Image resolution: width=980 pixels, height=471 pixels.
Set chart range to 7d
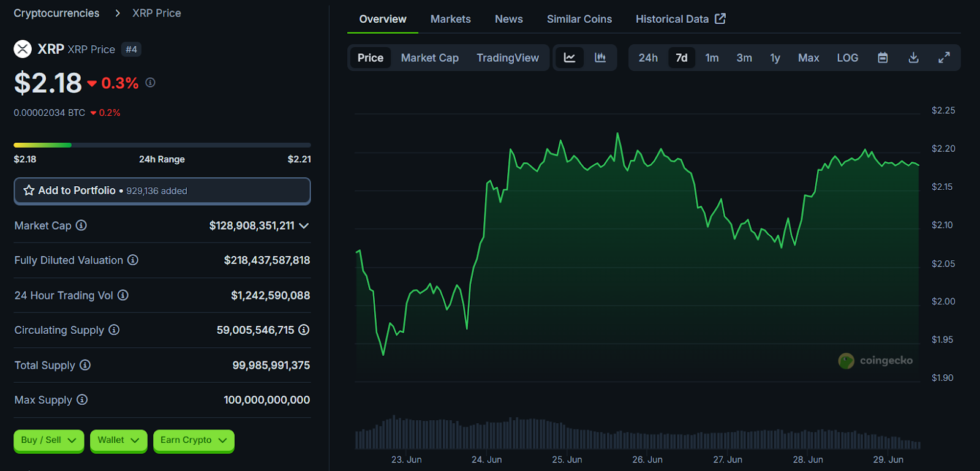[x=682, y=58]
